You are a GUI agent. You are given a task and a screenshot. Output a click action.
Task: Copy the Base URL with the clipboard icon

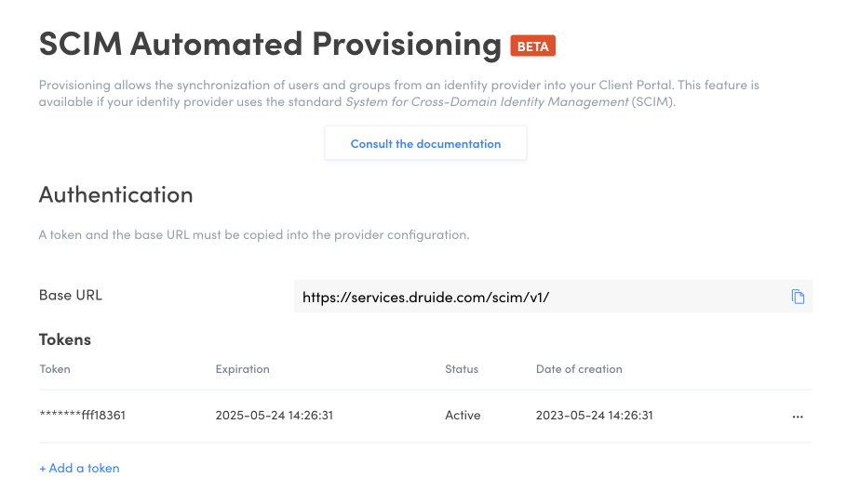tap(798, 297)
